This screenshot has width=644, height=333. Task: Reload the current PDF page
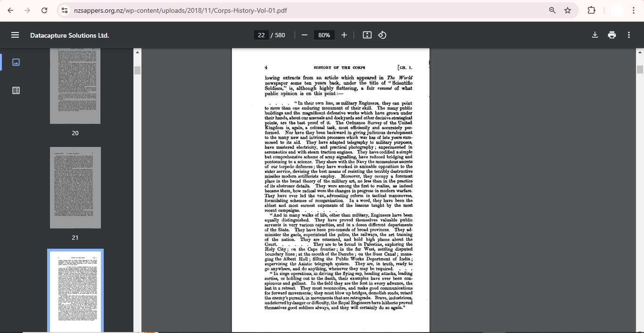44,10
